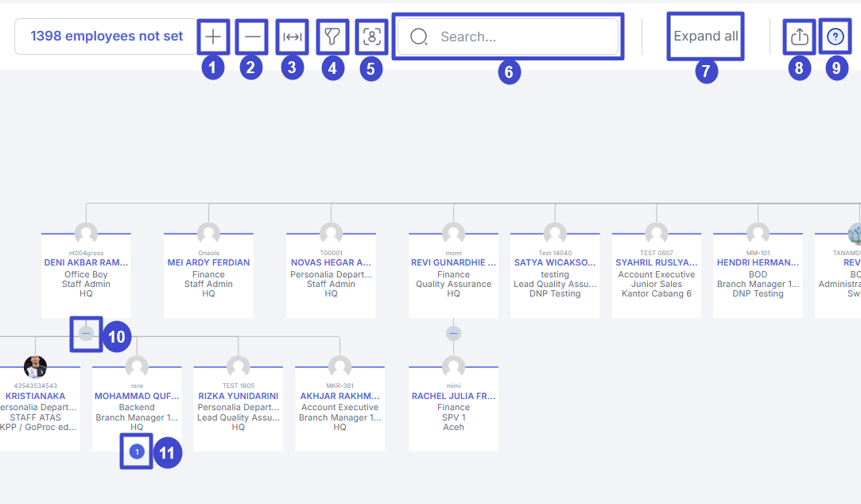Click the fit-to-width icon

292,37
